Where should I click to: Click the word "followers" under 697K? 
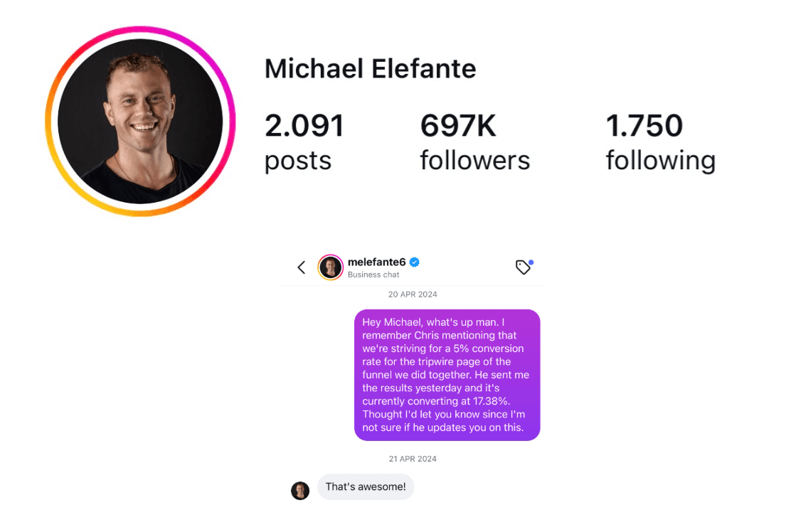click(x=474, y=160)
